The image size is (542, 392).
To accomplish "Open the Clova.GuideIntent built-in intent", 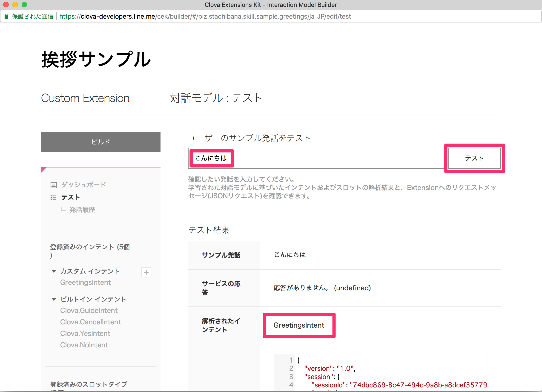I will (x=89, y=311).
